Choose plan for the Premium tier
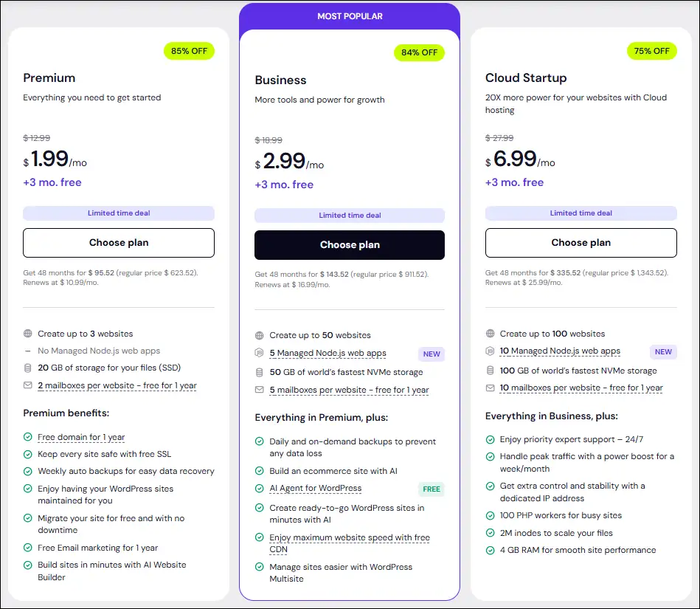The height and width of the screenshot is (609, 700). click(118, 242)
